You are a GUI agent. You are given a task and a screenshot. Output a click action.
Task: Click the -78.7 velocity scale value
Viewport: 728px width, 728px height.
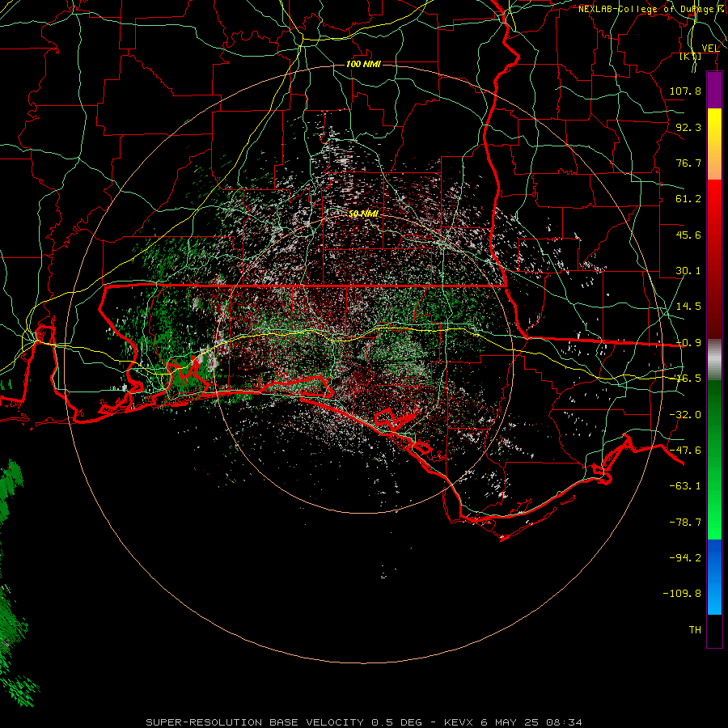pyautogui.click(x=685, y=523)
